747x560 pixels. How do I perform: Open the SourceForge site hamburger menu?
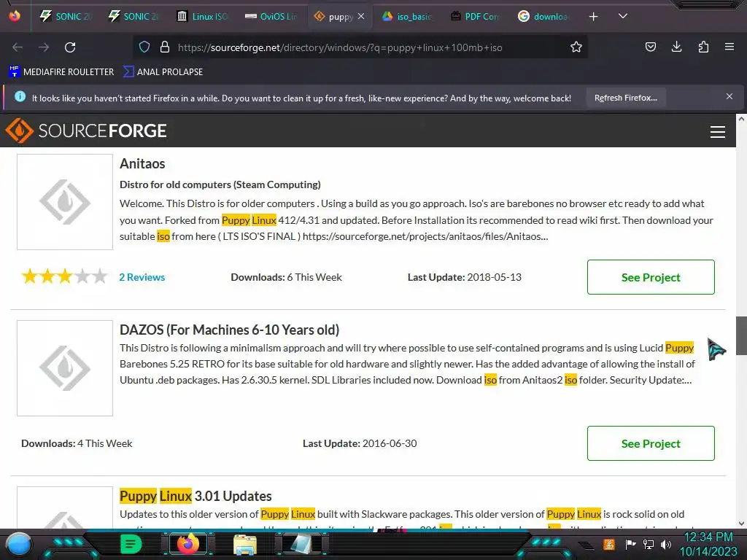(718, 132)
